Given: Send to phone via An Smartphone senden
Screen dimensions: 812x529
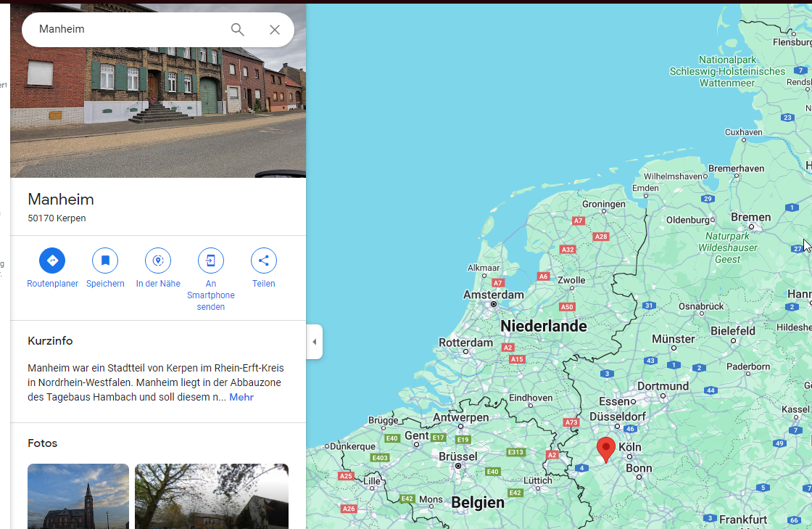Looking at the screenshot, I should (x=211, y=261).
